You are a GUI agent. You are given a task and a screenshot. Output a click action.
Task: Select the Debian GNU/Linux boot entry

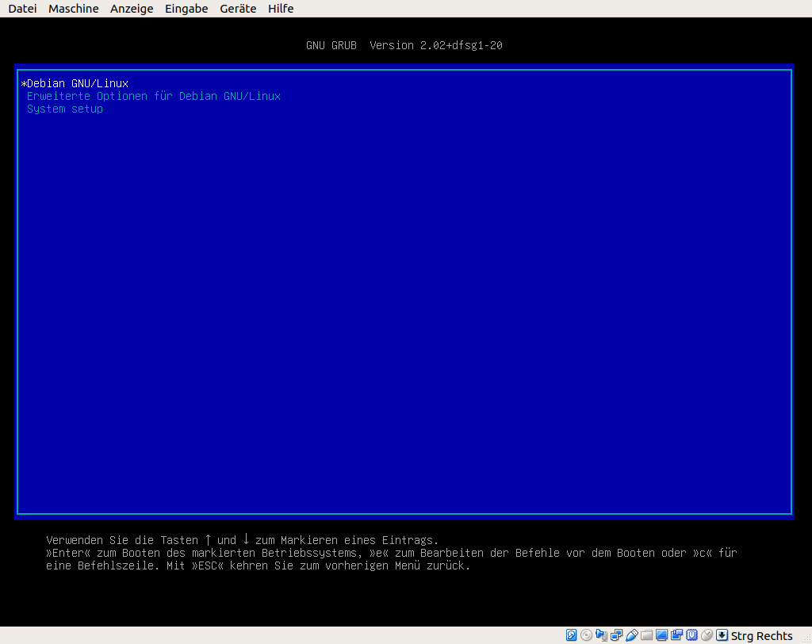77,82
